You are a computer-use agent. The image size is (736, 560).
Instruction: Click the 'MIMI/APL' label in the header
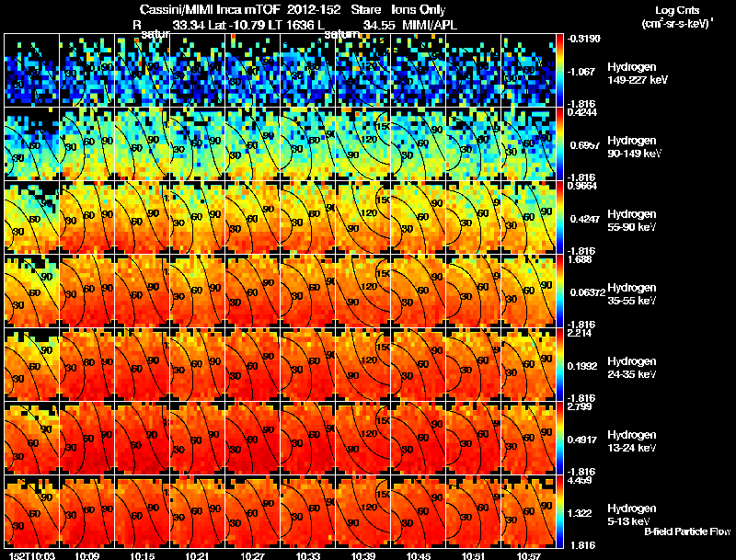(430, 26)
